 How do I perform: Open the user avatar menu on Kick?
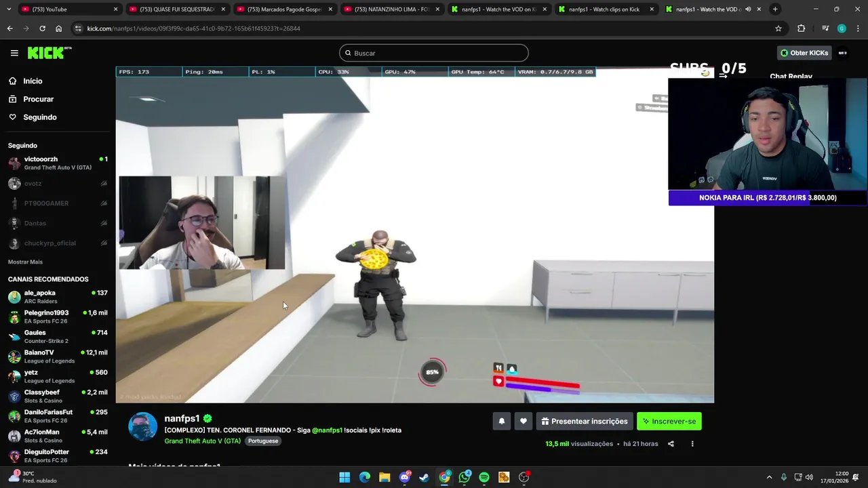coord(843,53)
